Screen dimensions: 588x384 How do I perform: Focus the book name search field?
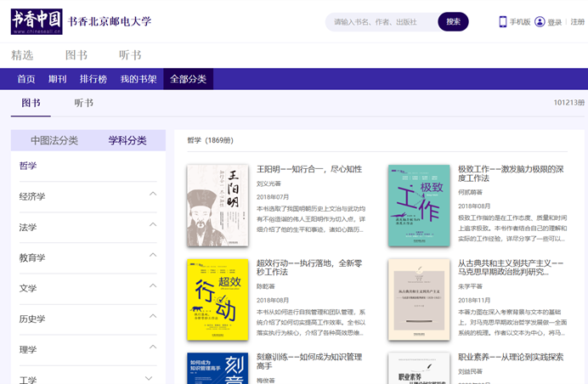click(x=382, y=22)
